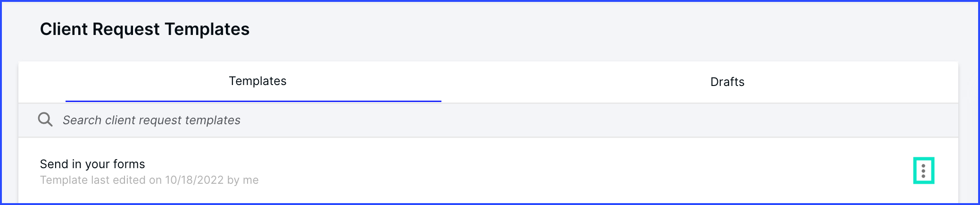The height and width of the screenshot is (205, 980).
Task: Click blank space in the search bar
Action: tap(590, 120)
